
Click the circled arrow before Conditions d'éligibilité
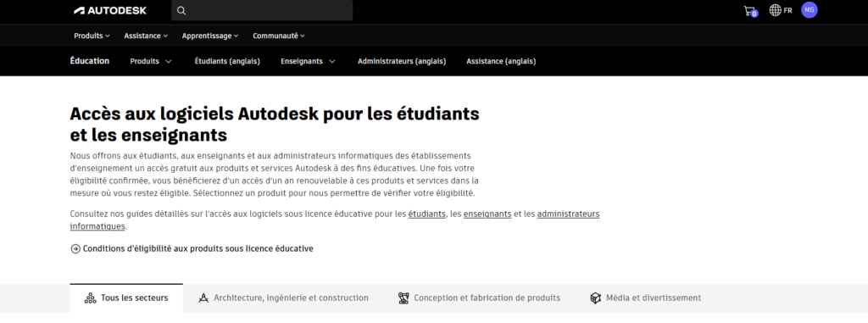pyautogui.click(x=75, y=248)
